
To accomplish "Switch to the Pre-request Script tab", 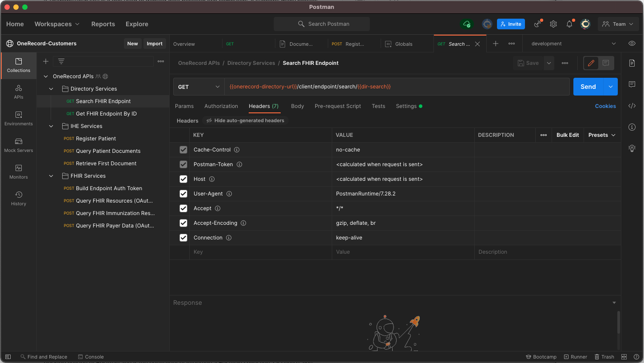I will point(338,106).
